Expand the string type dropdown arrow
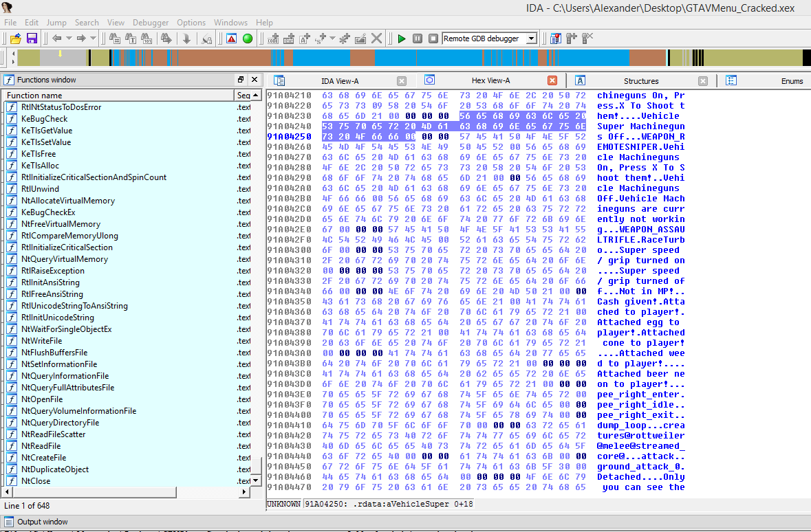This screenshot has height=532, width=811. [x=332, y=38]
